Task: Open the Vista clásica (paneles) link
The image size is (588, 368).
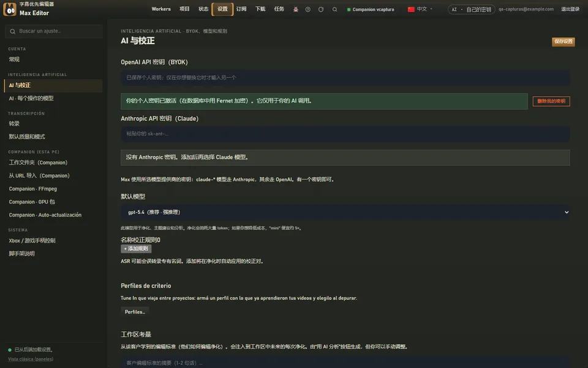Action: 31,359
